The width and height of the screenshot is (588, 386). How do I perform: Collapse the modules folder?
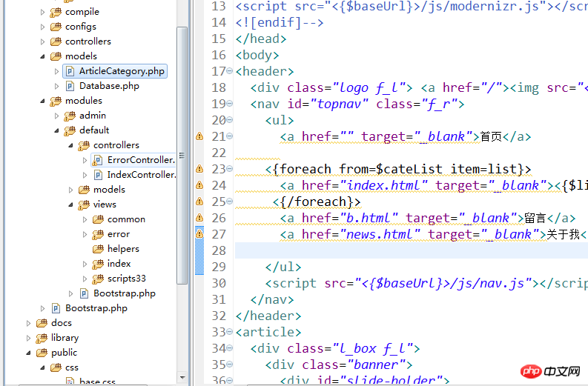[42, 102]
